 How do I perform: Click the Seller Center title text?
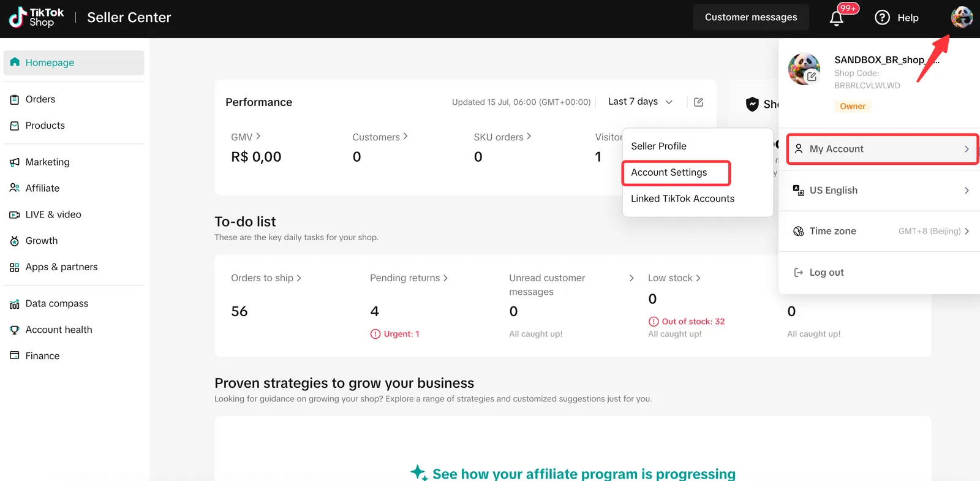click(x=129, y=17)
